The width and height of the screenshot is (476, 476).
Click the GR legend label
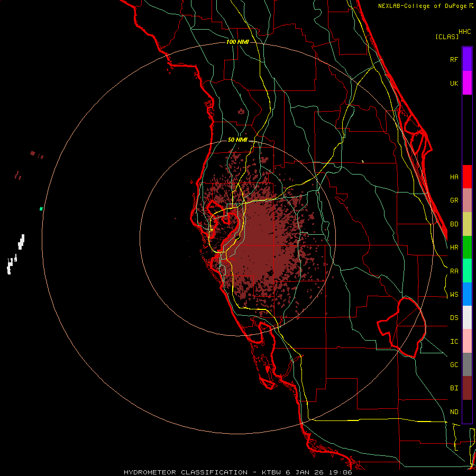point(454,200)
